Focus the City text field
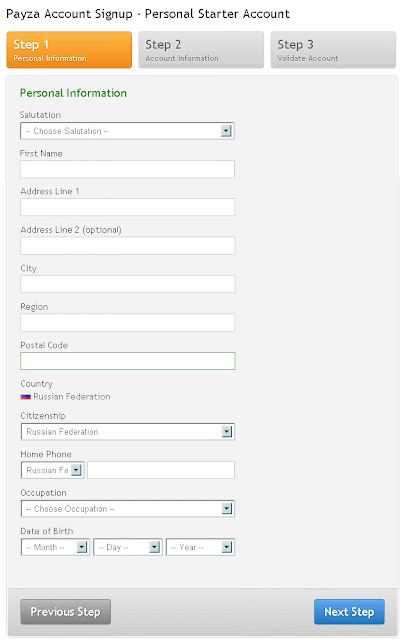 (128, 284)
